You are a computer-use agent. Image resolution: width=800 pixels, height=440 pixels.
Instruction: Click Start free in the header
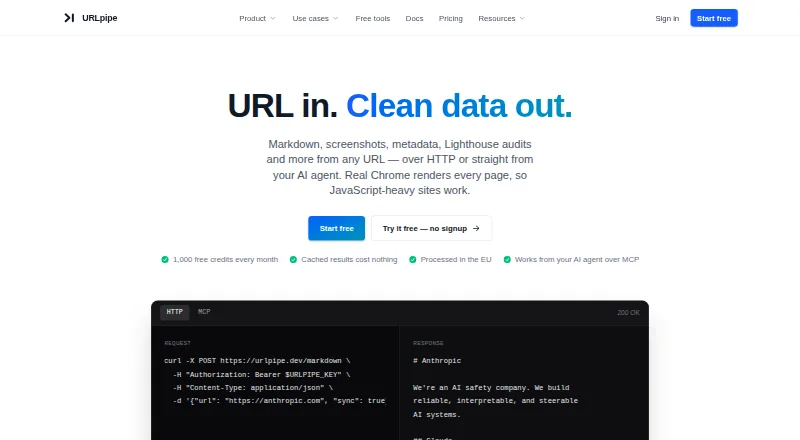coord(714,18)
